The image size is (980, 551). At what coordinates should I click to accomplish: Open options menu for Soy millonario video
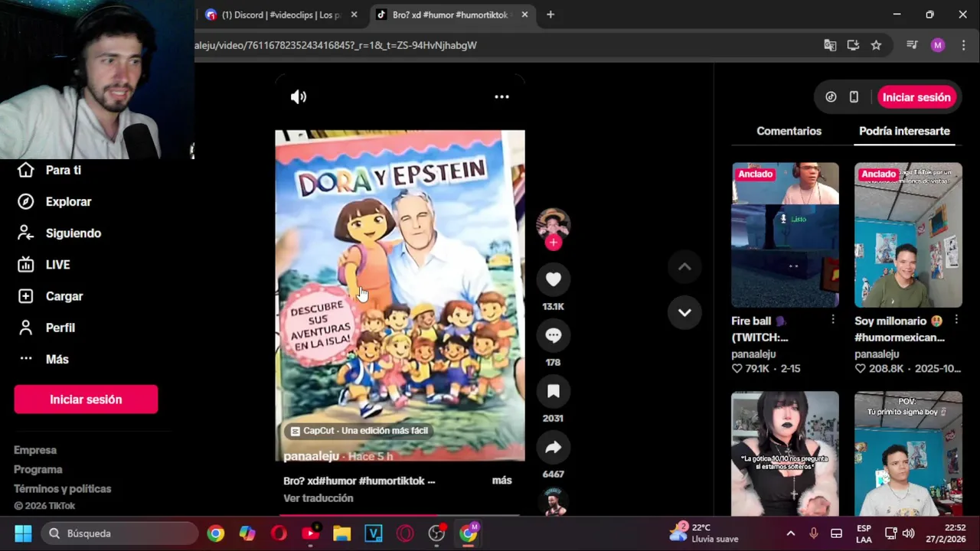coord(956,320)
